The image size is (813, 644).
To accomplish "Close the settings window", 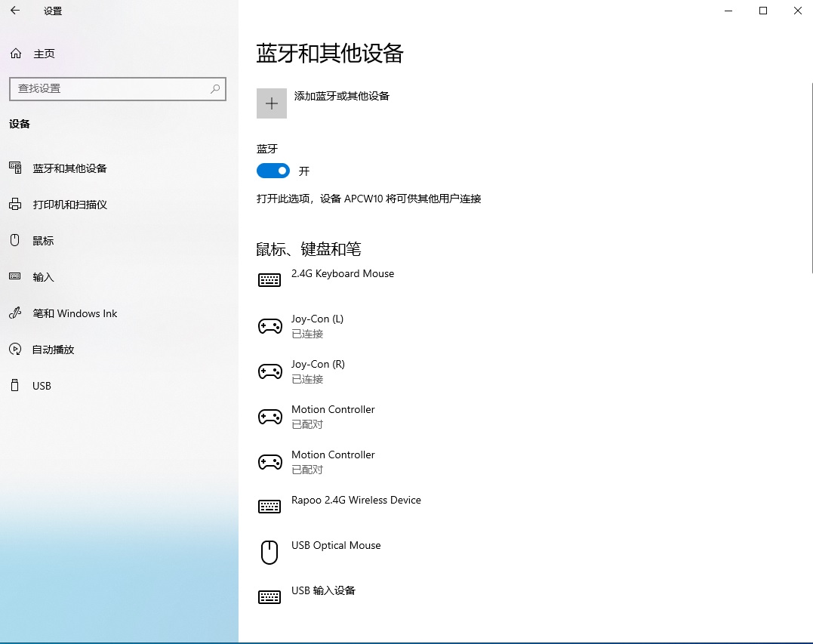I will [797, 11].
